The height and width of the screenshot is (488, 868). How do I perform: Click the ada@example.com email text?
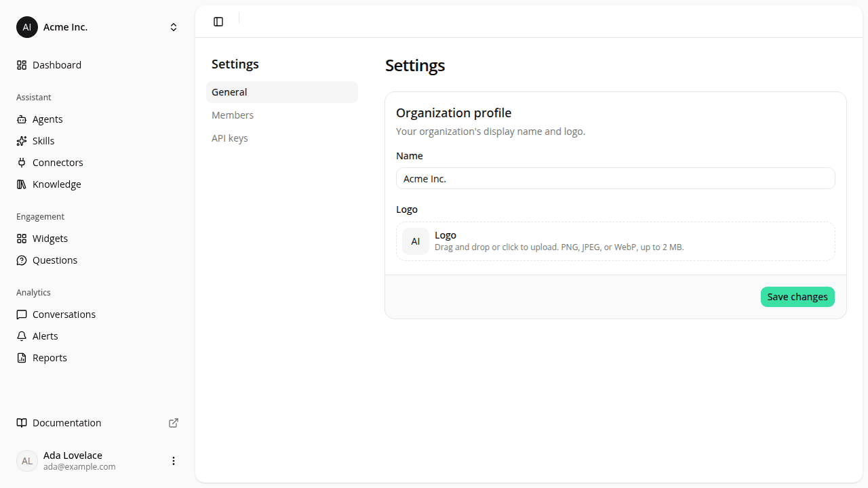79,467
